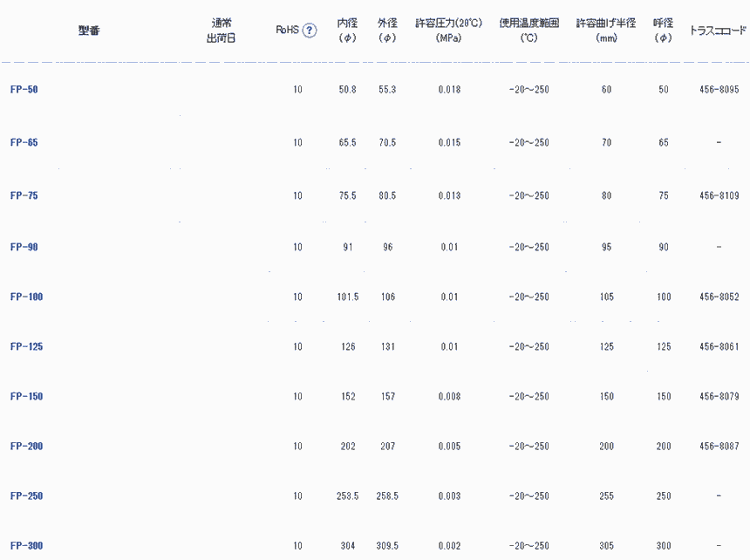Select the FP-150 model link
750x560 pixels.
tap(26, 397)
